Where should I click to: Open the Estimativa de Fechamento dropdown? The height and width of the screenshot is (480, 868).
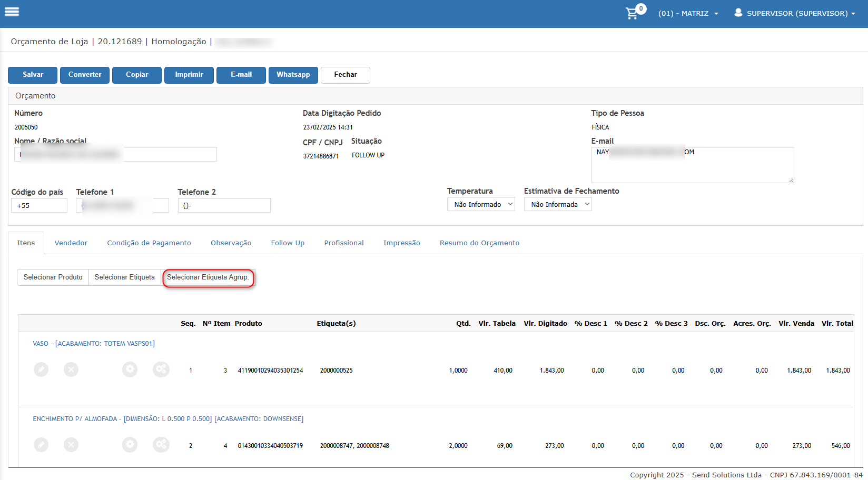(x=558, y=204)
